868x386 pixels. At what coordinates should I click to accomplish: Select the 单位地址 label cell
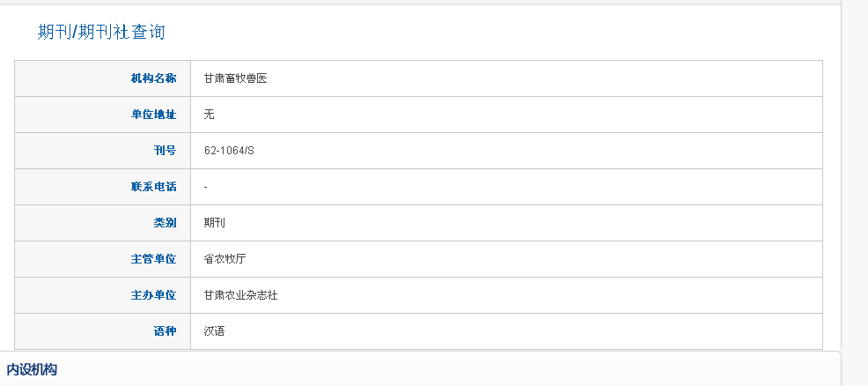pyautogui.click(x=102, y=115)
